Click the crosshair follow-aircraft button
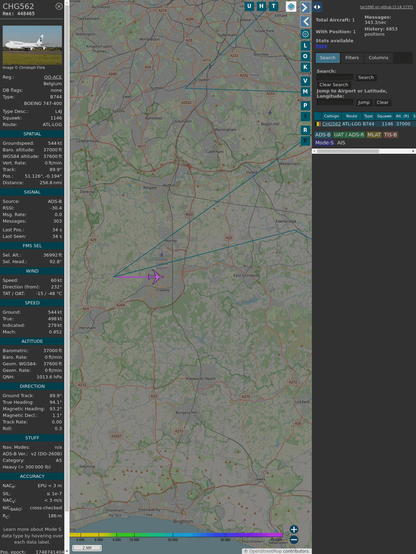The width and height of the screenshot is (416, 554). [305, 34]
